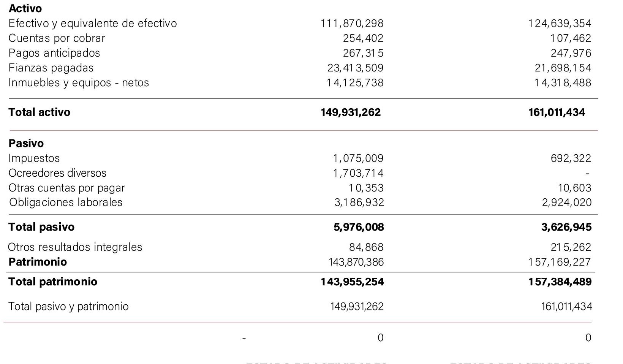Screen dimensions: 623x364
Task: Click the "Cuentas por cobrar" label
Action: point(57,38)
